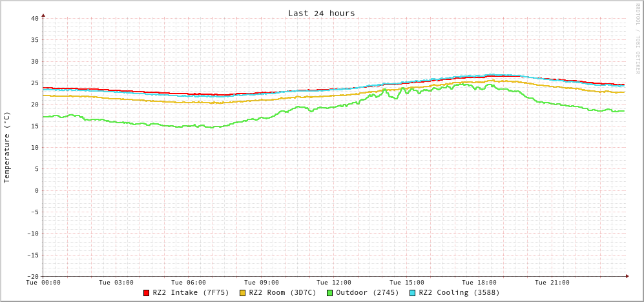Click the 'Tue 21:00' time axis label
This screenshot has height=302, width=644.
point(552,283)
